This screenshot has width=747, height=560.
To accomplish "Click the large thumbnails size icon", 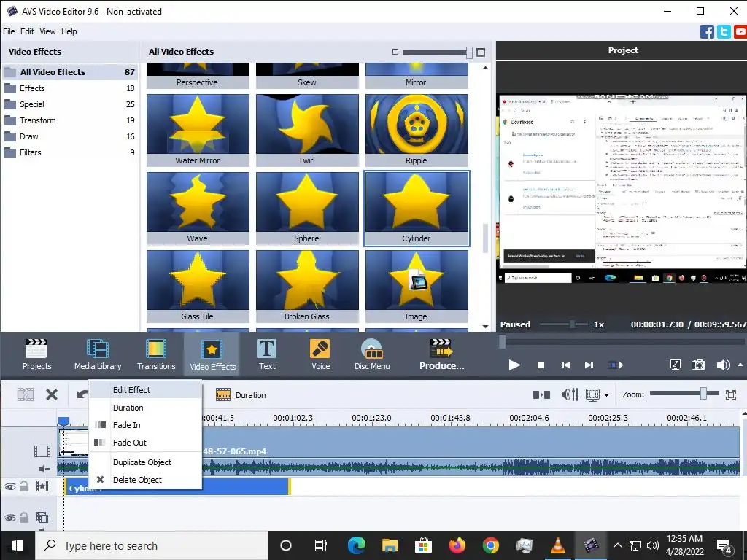I will click(x=481, y=52).
